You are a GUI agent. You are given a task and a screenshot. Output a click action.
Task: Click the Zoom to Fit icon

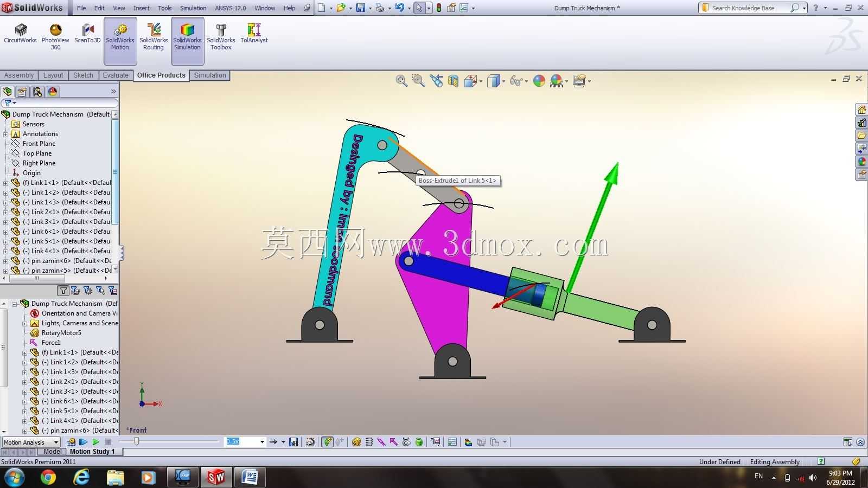[x=401, y=81]
